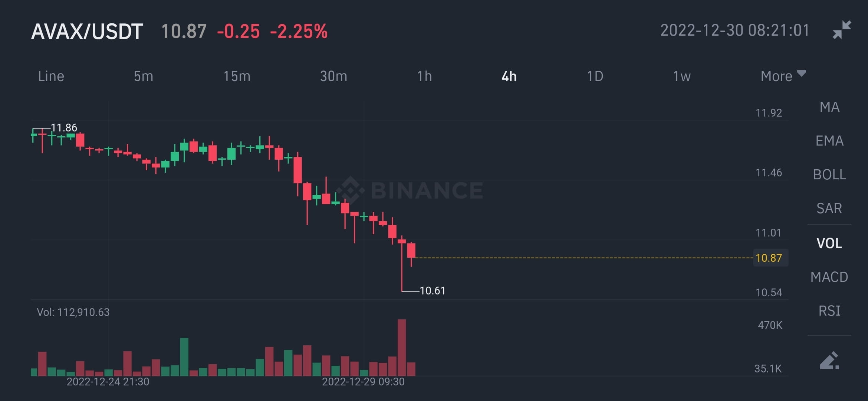Screen dimensions: 868x401
Task: Enable the MA indicator
Action: click(830, 107)
